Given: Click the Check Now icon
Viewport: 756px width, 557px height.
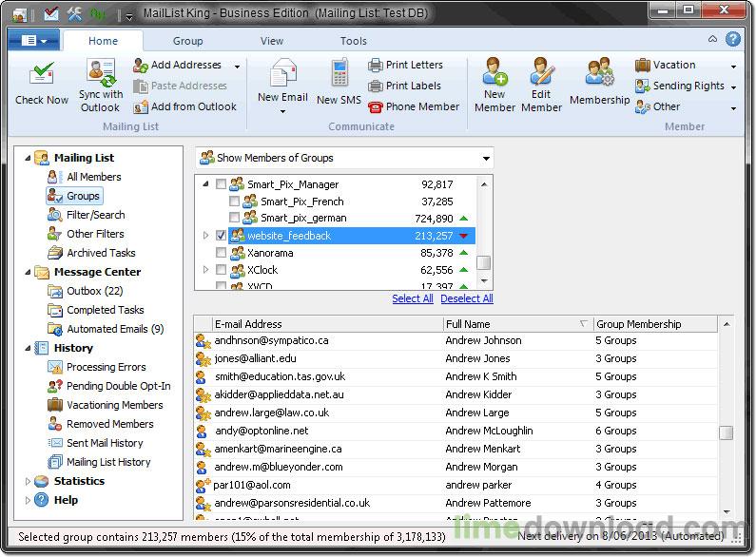Looking at the screenshot, I should [42, 74].
